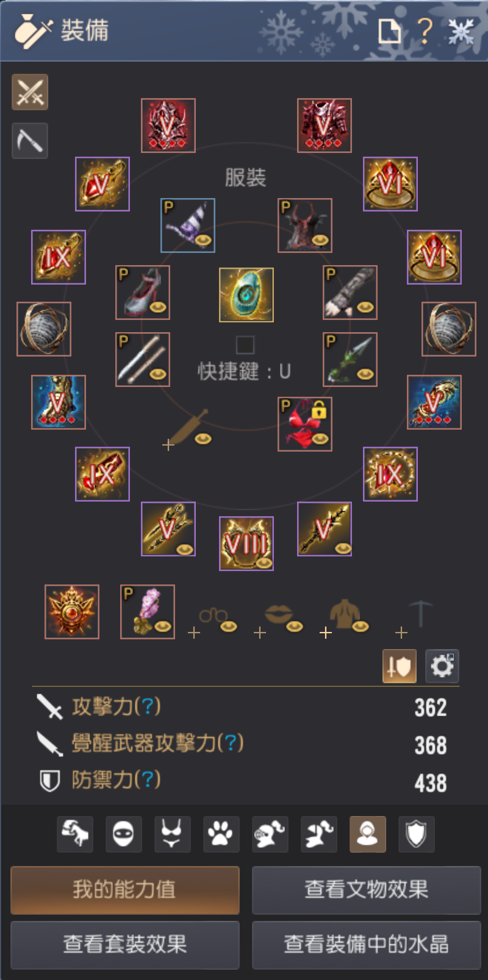Click the 查看套裝效果 button
The height and width of the screenshot is (980, 488).
click(x=125, y=945)
